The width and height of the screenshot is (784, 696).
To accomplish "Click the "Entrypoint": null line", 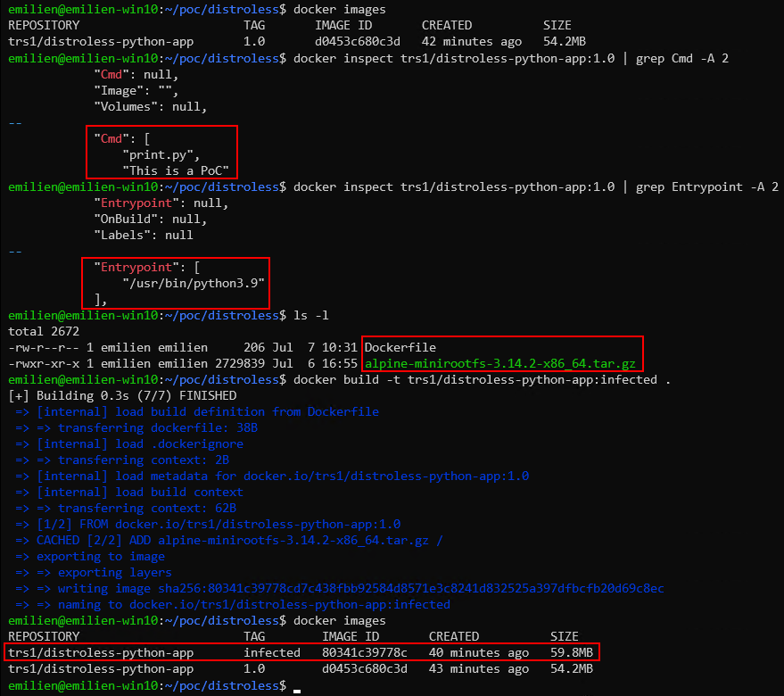I will pyautogui.click(x=161, y=203).
